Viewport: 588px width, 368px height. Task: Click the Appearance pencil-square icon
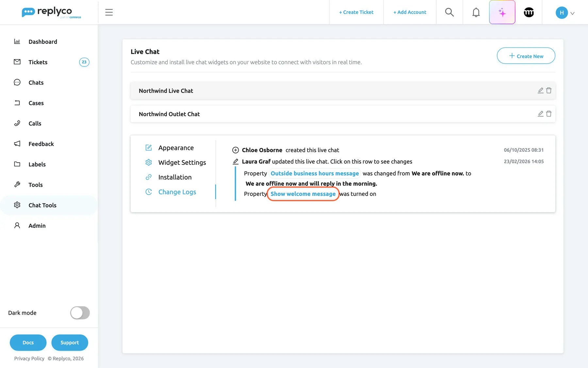pyautogui.click(x=149, y=148)
